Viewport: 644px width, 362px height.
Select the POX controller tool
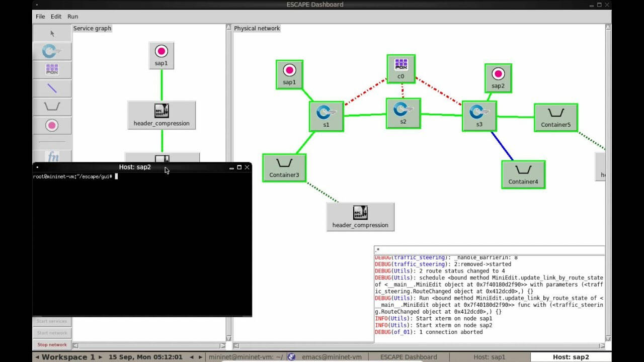52,69
